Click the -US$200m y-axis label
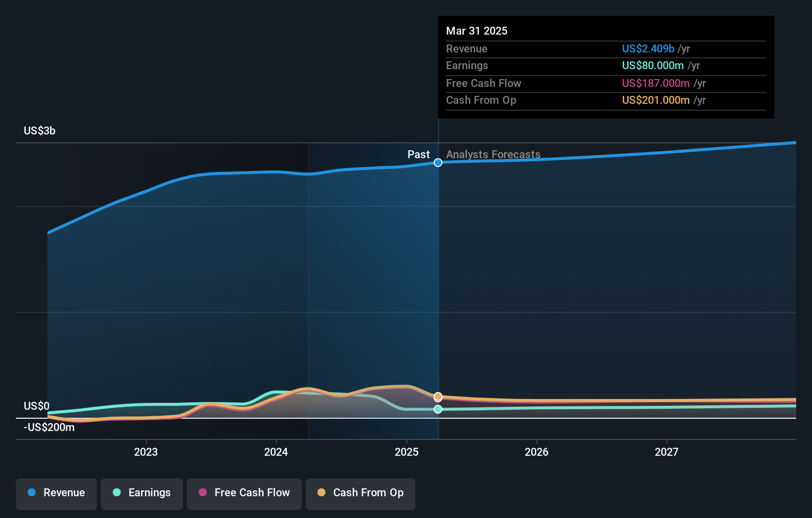 [x=49, y=427]
